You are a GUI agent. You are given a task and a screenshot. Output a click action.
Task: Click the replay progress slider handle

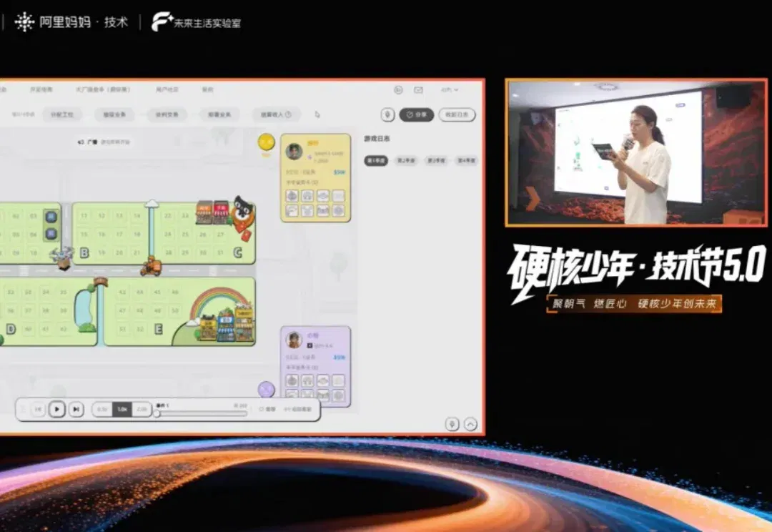(157, 414)
